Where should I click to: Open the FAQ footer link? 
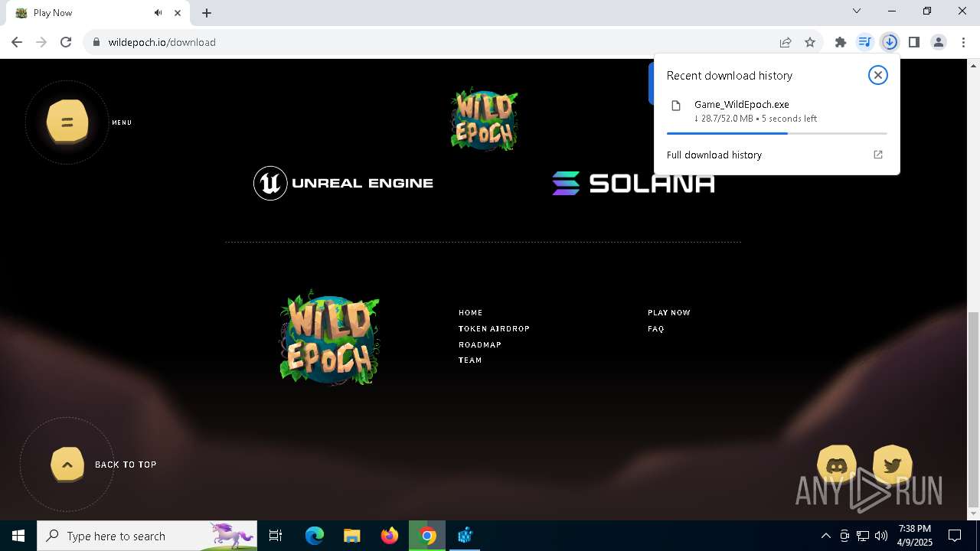[x=656, y=328]
